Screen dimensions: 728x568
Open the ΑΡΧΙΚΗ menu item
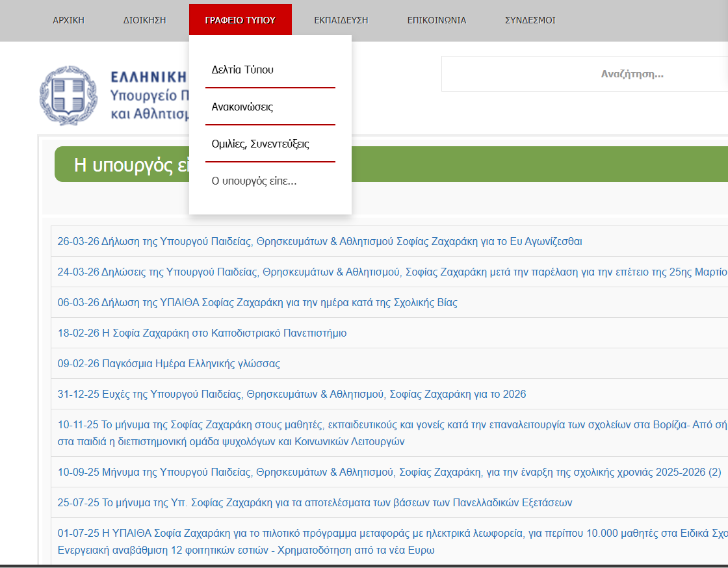coord(68,20)
